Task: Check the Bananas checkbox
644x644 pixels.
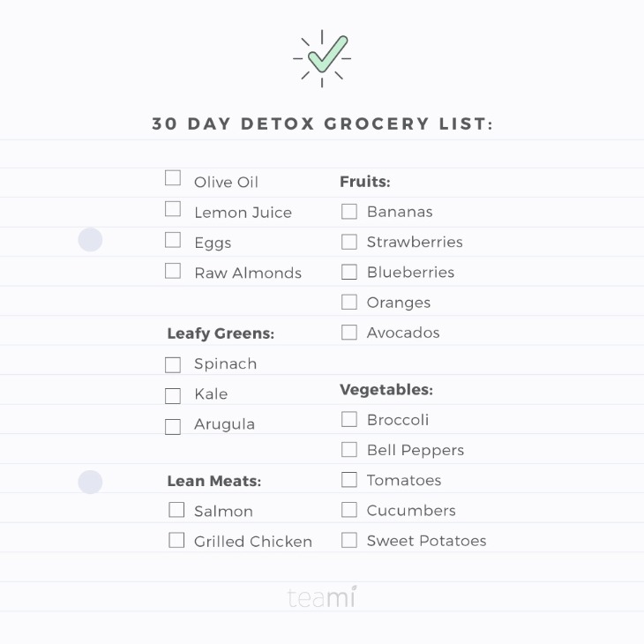Action: (349, 212)
